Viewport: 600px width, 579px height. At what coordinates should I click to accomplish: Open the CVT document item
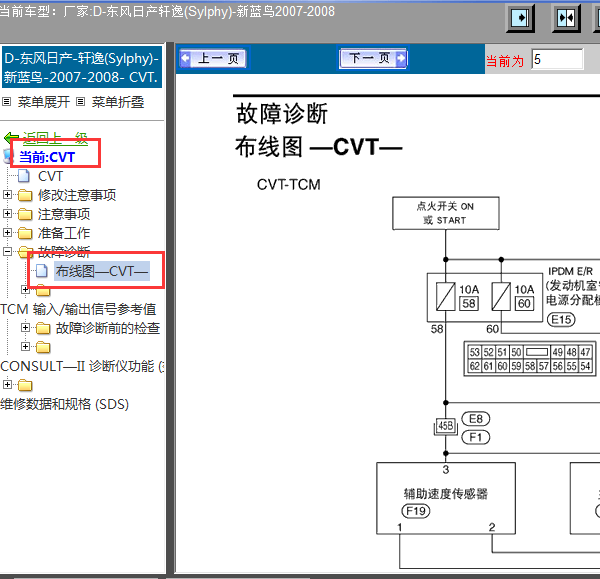click(x=50, y=176)
